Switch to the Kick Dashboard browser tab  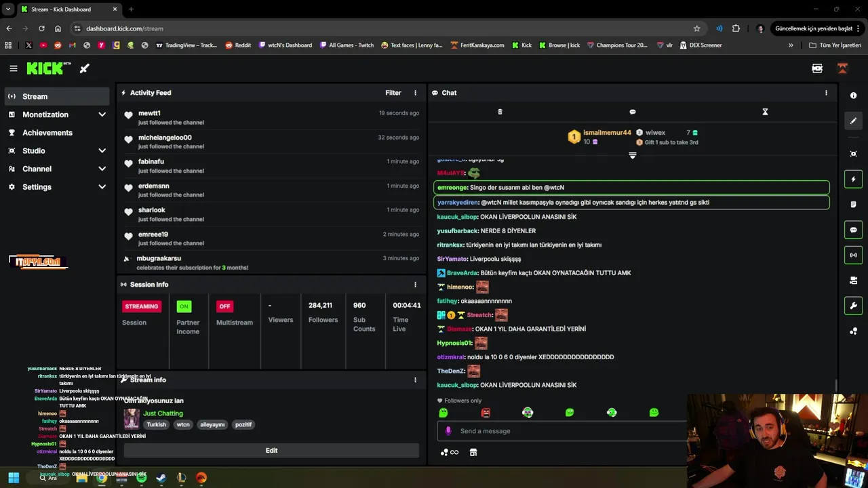coord(68,9)
